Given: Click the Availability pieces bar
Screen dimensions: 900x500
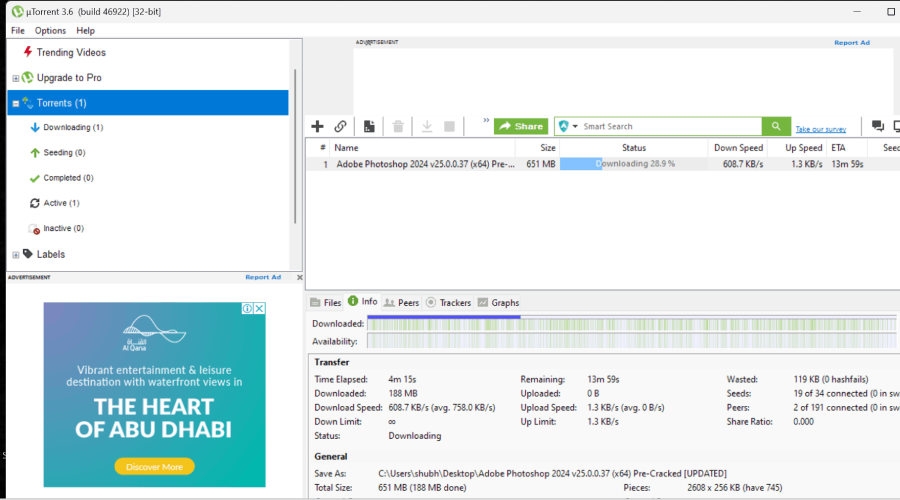Looking at the screenshot, I should (631, 342).
